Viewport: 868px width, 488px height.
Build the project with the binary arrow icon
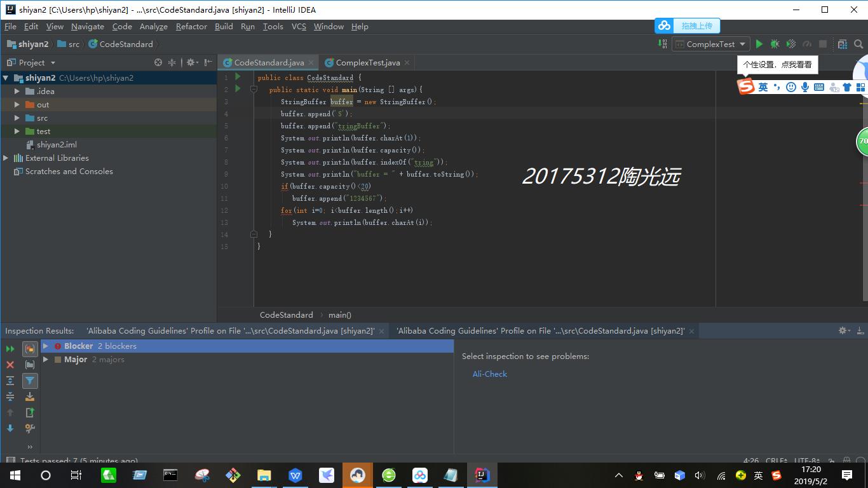[x=662, y=44]
